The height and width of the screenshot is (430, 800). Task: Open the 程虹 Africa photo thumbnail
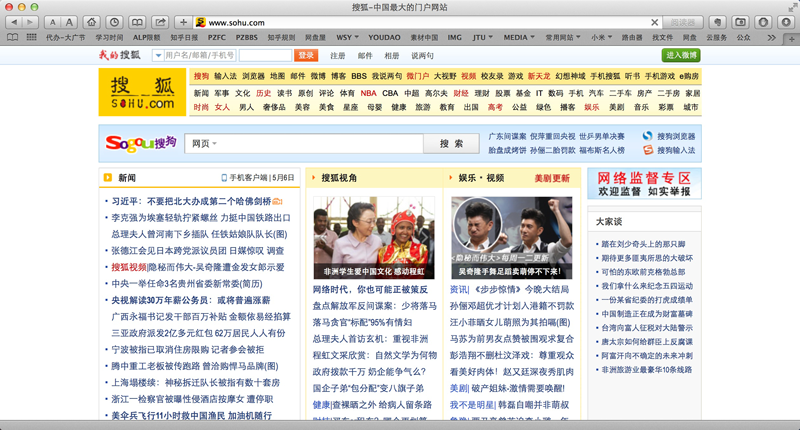[x=374, y=237]
